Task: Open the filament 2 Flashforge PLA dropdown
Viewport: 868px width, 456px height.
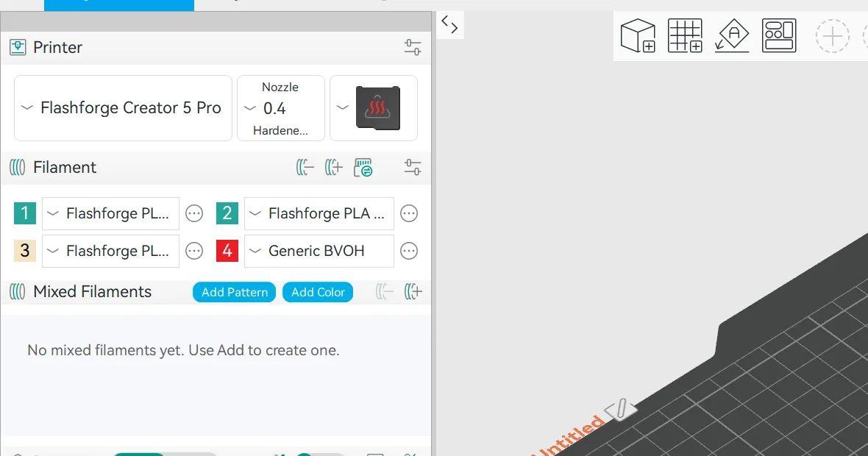Action: click(x=319, y=213)
